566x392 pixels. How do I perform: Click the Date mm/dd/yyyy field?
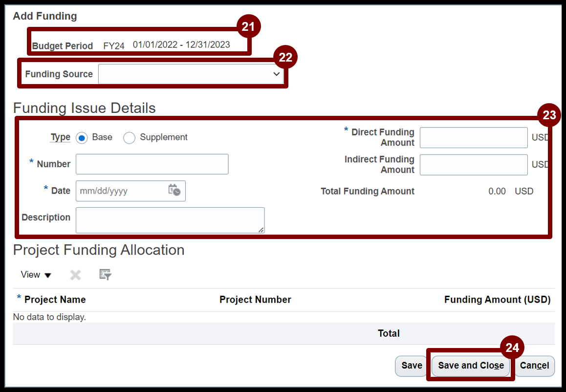coord(122,191)
